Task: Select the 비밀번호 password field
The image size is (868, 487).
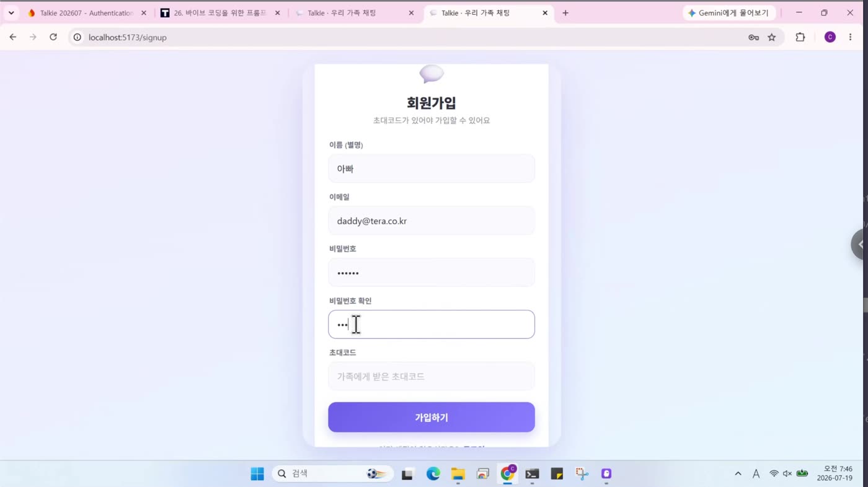Action: (x=432, y=273)
